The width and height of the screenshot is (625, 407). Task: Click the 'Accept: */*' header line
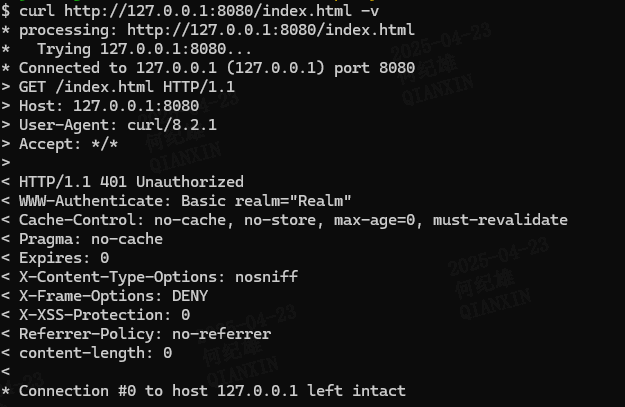(68, 144)
